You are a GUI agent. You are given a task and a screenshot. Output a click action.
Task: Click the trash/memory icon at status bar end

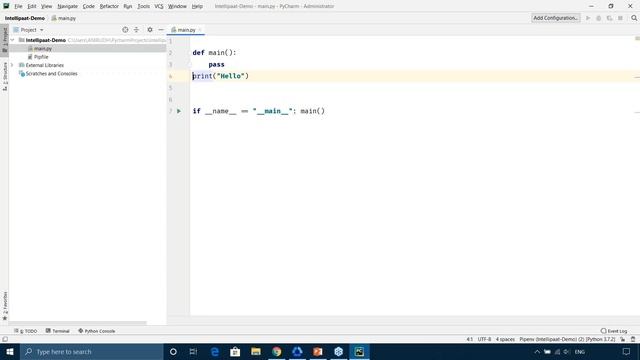[x=633, y=339]
